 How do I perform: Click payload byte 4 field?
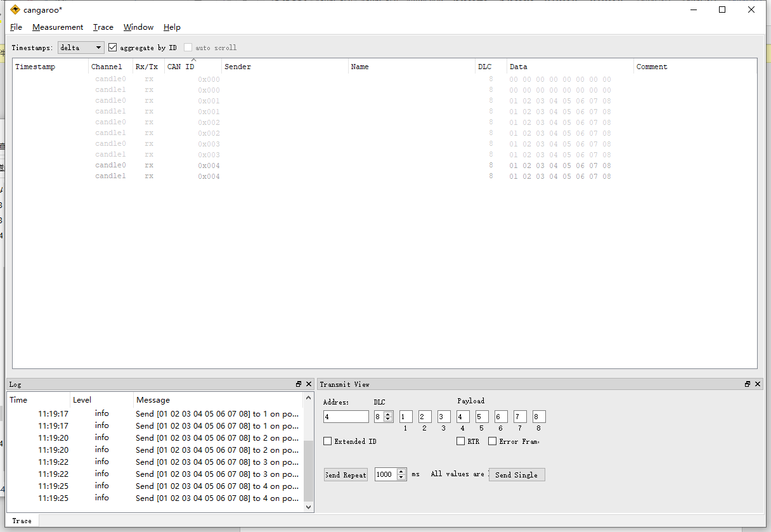pos(463,417)
